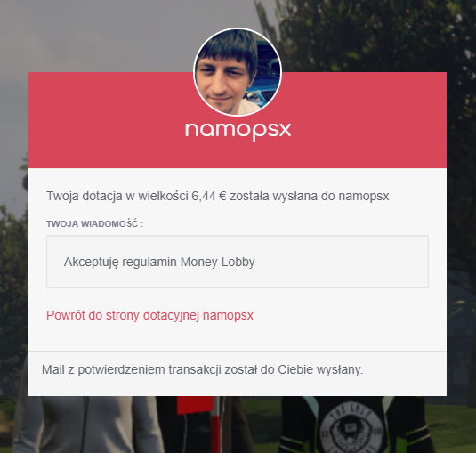Click the Twoja dotacja confirmation sentence
Screen dimensions: 476x453
(217, 197)
